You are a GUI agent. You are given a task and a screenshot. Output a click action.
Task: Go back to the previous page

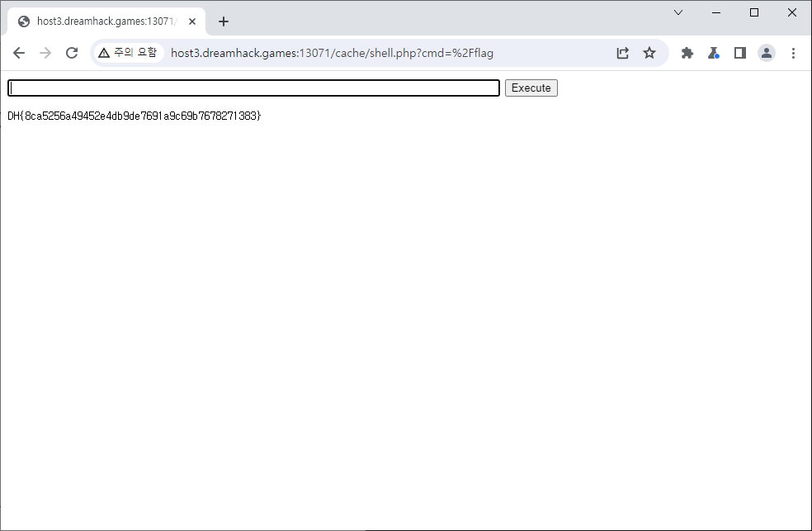[x=19, y=53]
